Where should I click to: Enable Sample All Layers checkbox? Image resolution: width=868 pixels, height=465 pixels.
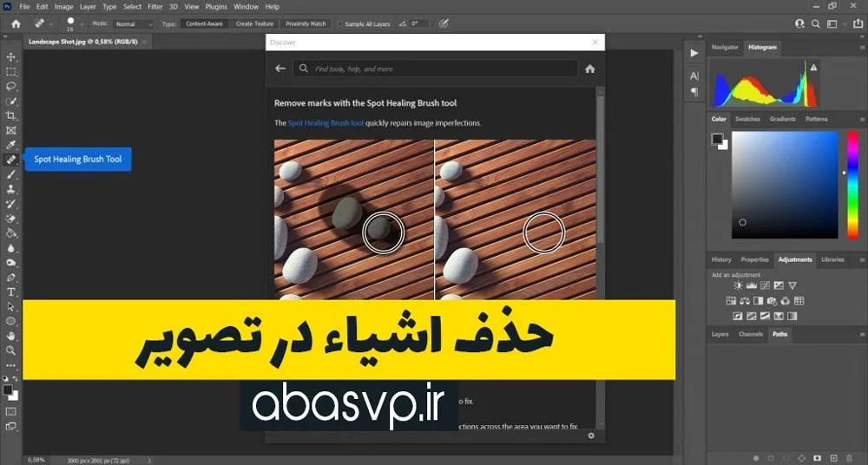click(340, 24)
